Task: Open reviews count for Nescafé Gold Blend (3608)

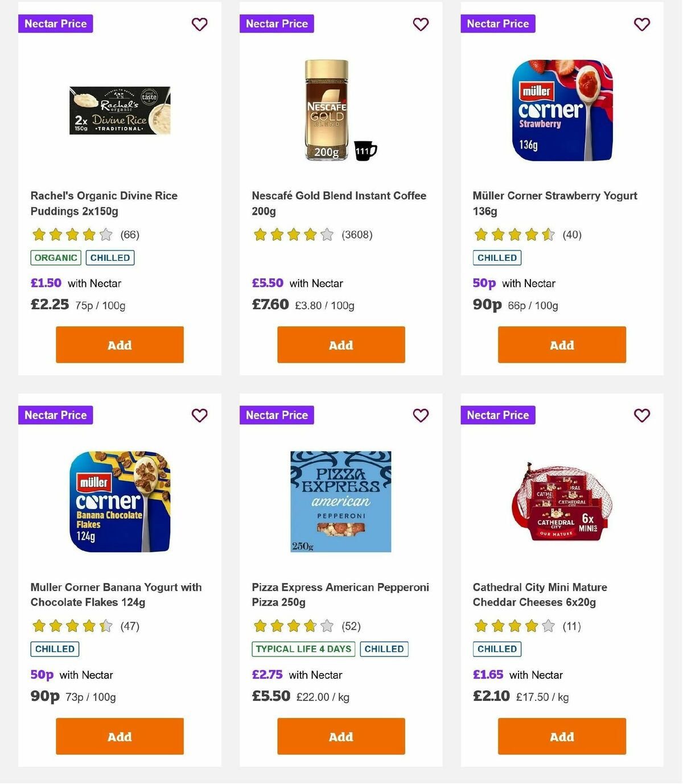Action: (x=356, y=235)
